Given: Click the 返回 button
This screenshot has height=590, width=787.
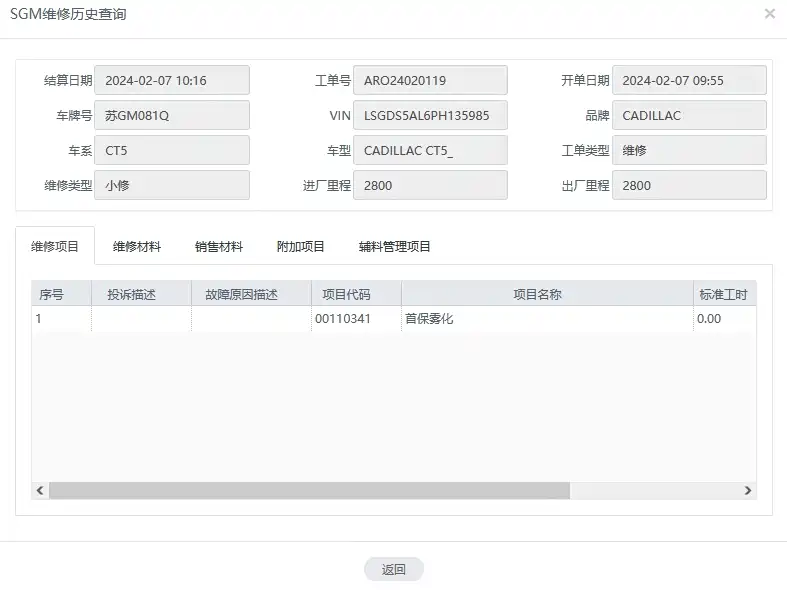Looking at the screenshot, I should coord(394,569).
